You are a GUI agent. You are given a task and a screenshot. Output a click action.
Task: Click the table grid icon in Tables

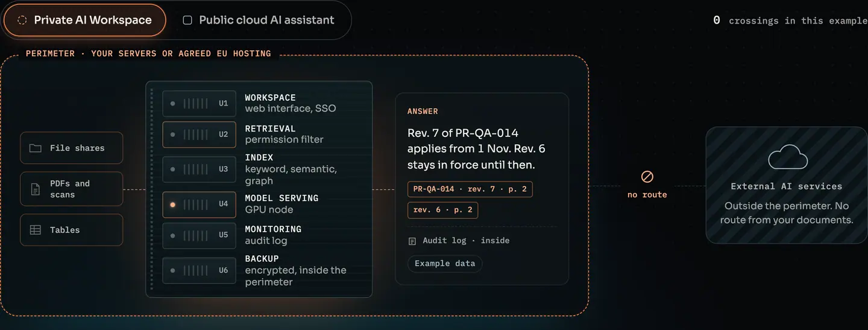pyautogui.click(x=36, y=230)
